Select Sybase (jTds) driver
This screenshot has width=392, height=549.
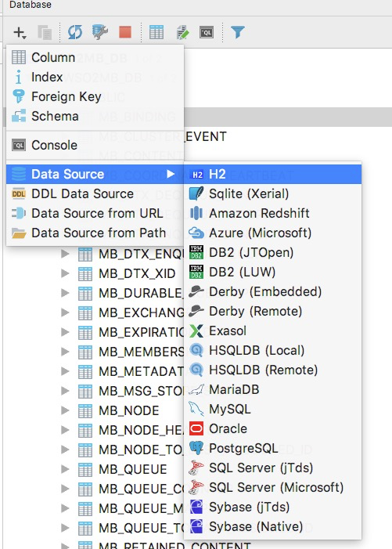click(272, 507)
